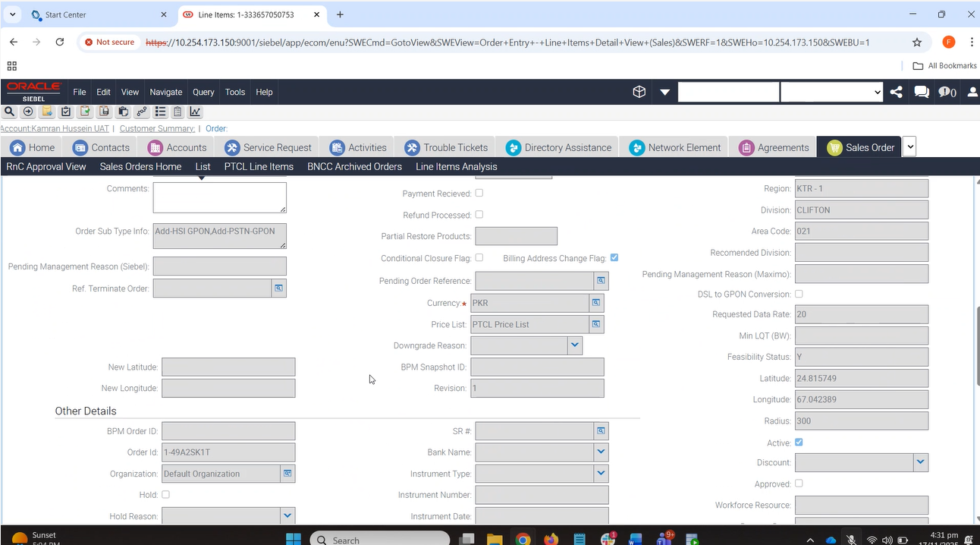980x545 pixels.
Task: Click the 3D cube icon in header
Action: pos(639,92)
